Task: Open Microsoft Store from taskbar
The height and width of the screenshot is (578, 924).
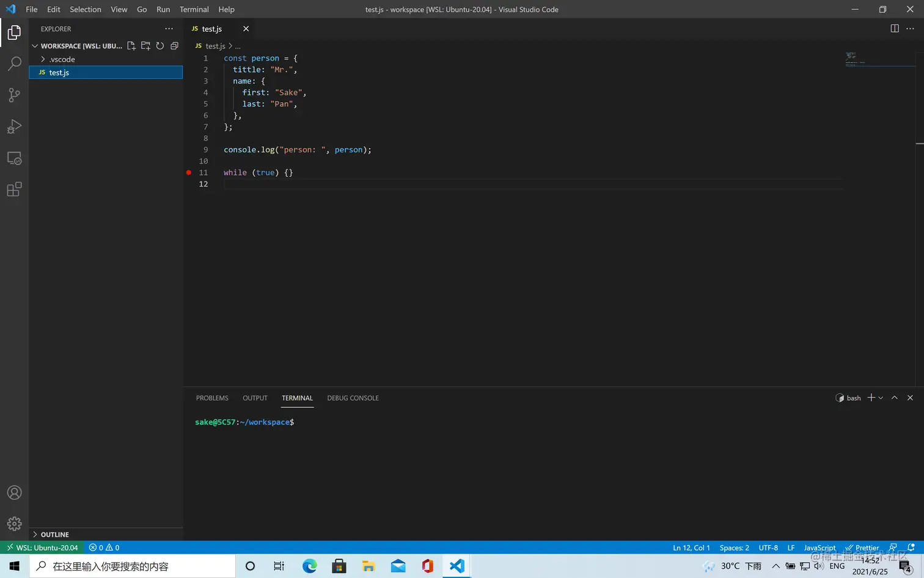Action: [x=339, y=566]
